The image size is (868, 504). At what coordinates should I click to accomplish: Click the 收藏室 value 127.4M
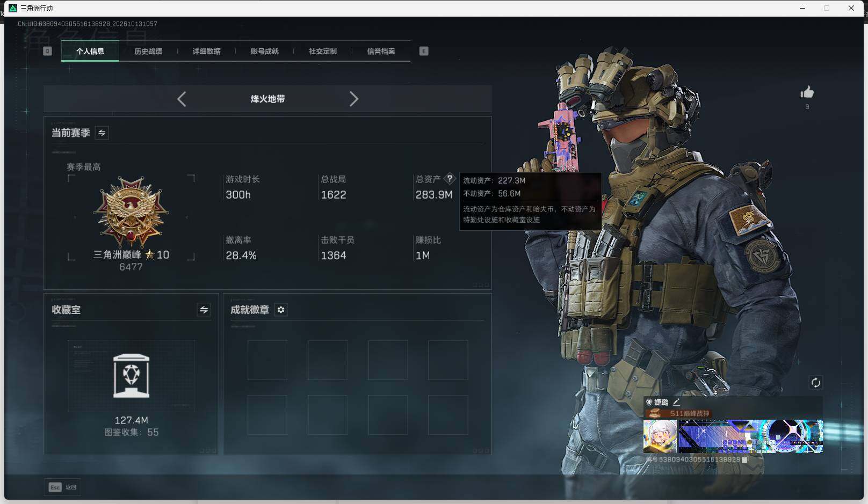point(131,420)
